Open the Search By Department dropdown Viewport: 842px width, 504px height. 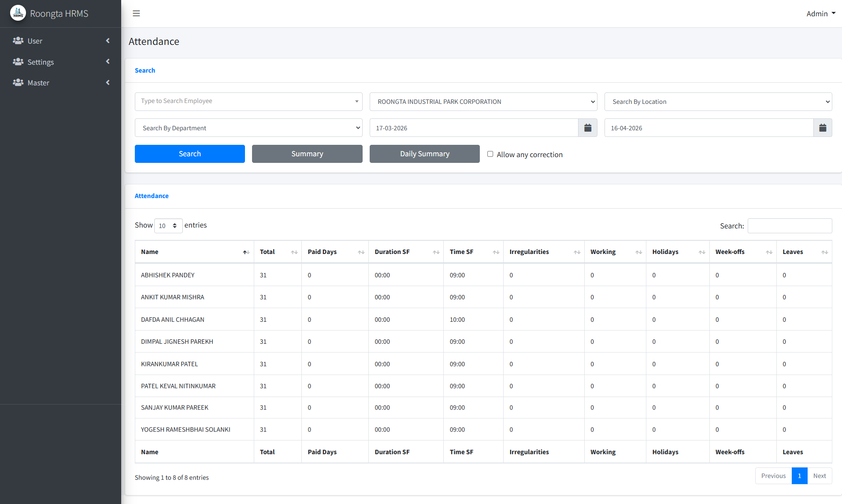point(249,128)
